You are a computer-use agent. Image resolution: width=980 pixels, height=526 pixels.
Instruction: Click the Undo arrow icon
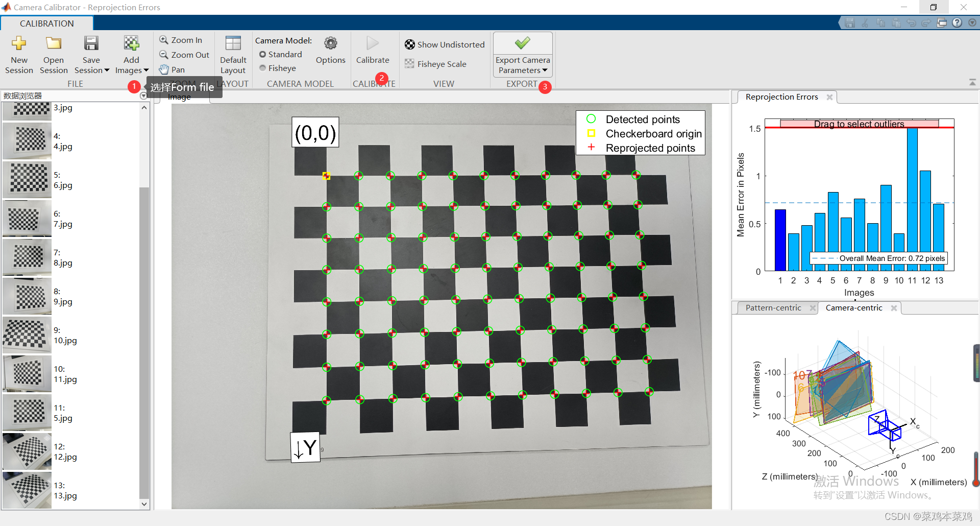(x=911, y=22)
